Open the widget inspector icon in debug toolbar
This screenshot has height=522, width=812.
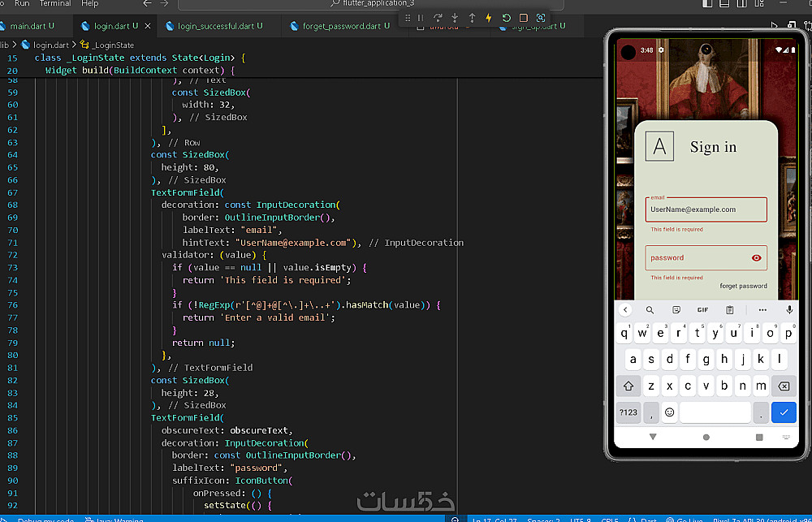542,18
